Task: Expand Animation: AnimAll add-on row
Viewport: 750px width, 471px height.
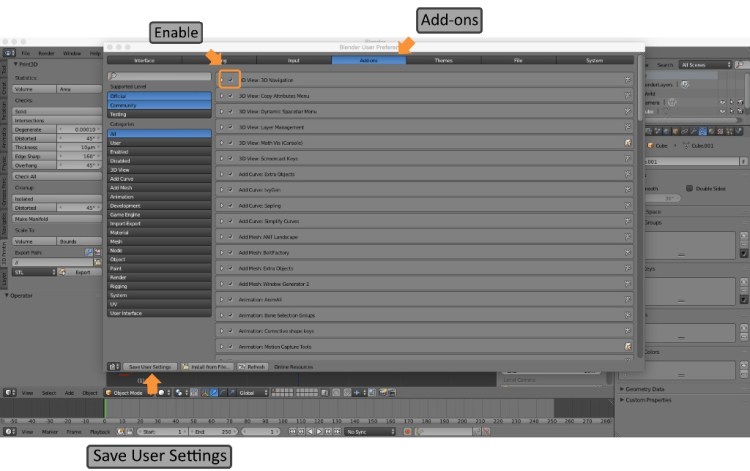Action: (221, 299)
